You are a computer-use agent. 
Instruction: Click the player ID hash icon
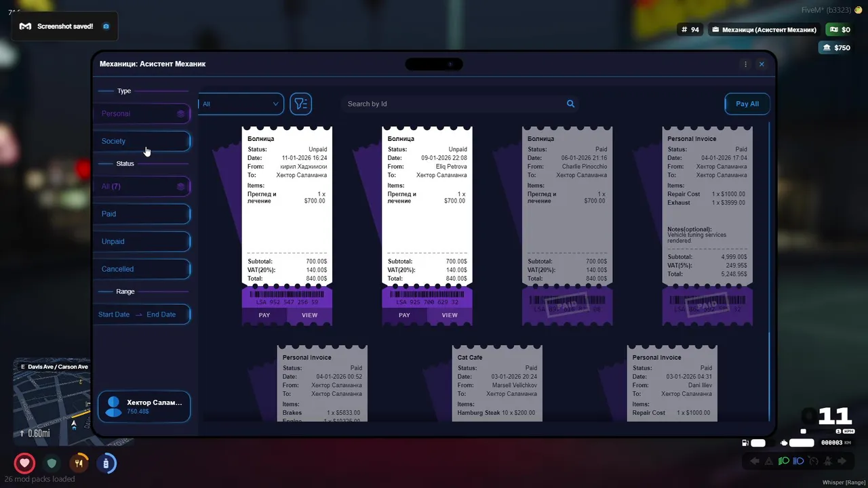[684, 30]
